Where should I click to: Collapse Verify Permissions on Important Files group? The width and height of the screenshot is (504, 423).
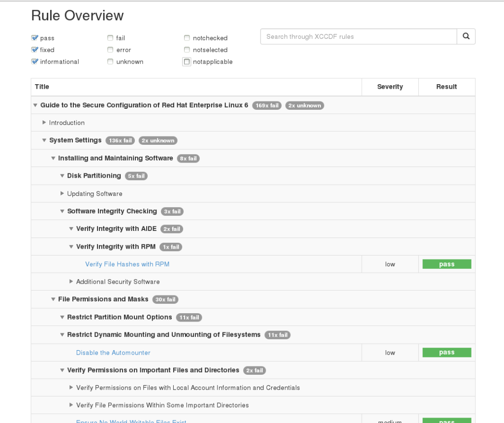coord(63,370)
